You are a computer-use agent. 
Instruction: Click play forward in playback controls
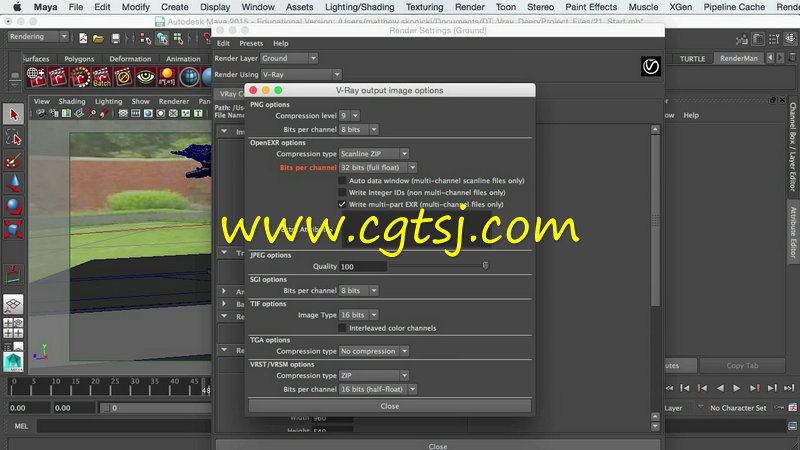click(x=736, y=388)
